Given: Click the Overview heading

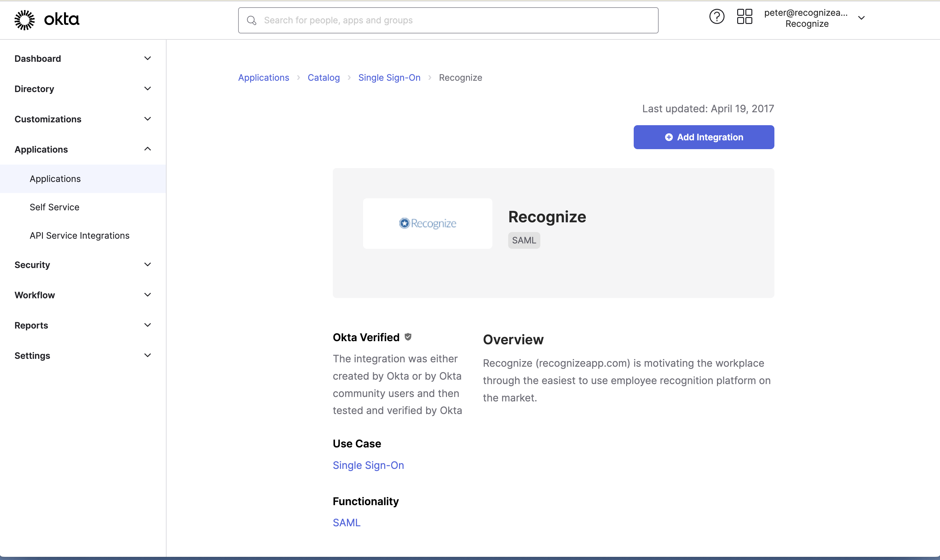Looking at the screenshot, I should [x=513, y=339].
